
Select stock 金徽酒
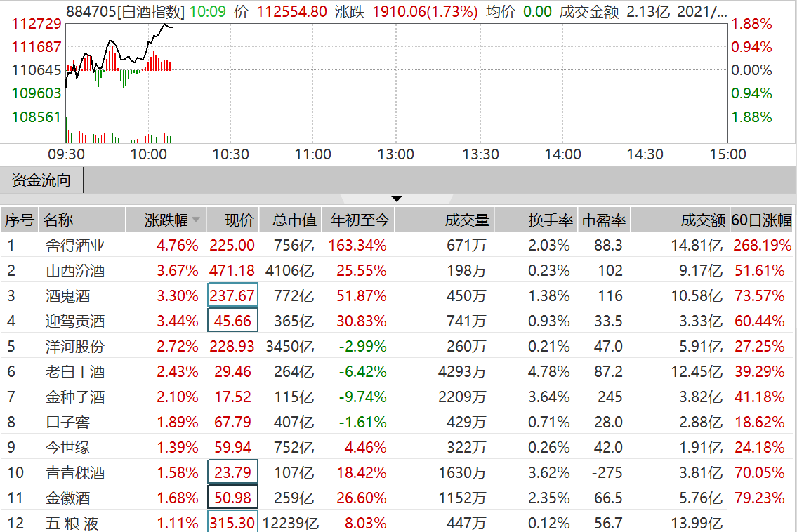coord(67,498)
